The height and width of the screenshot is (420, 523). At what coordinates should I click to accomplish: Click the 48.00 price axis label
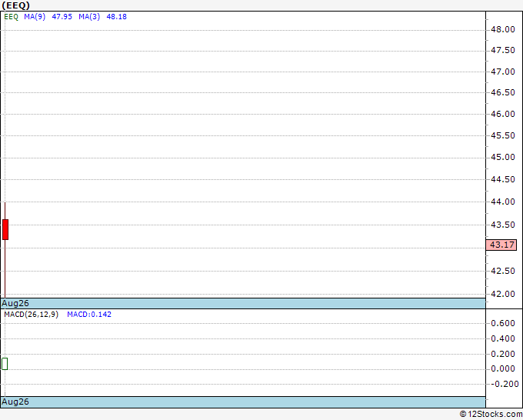503,29
